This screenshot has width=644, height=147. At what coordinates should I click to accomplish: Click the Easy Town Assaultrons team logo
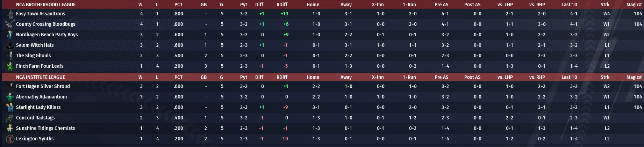click(10, 14)
